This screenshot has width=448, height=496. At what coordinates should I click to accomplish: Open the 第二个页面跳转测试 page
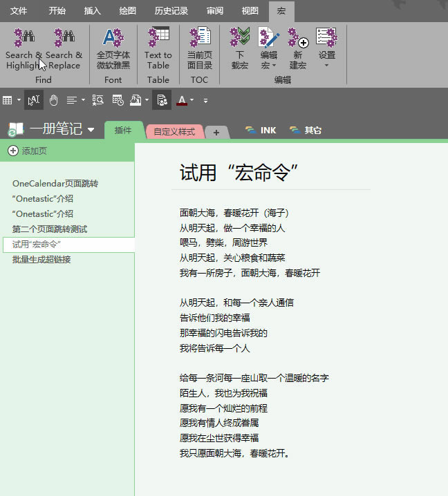50,229
